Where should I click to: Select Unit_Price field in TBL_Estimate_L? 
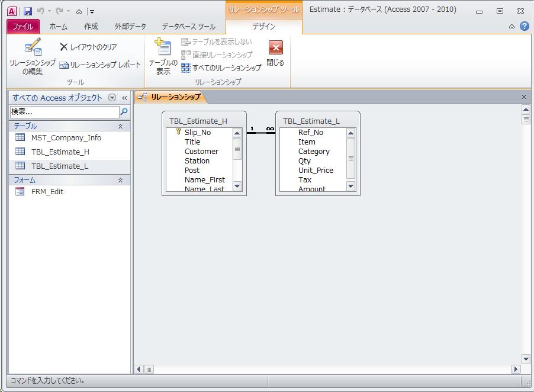coord(316,171)
